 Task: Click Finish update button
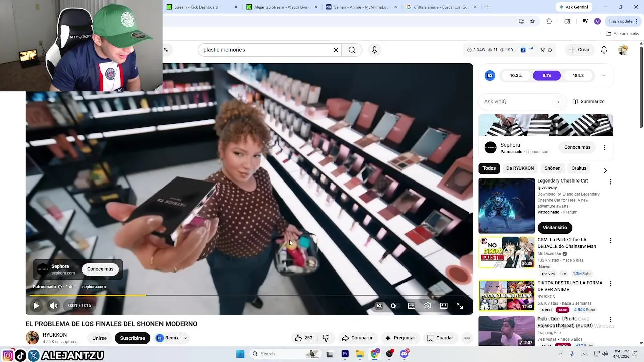tap(622, 21)
